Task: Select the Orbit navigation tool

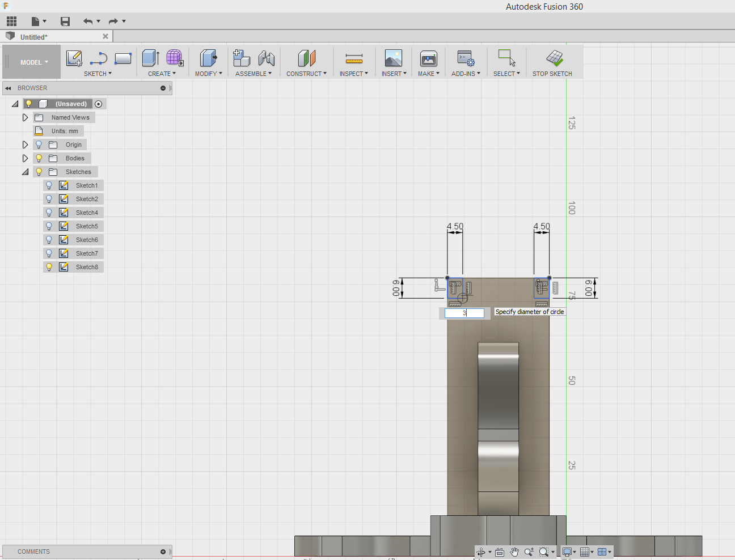Action: coord(481,552)
